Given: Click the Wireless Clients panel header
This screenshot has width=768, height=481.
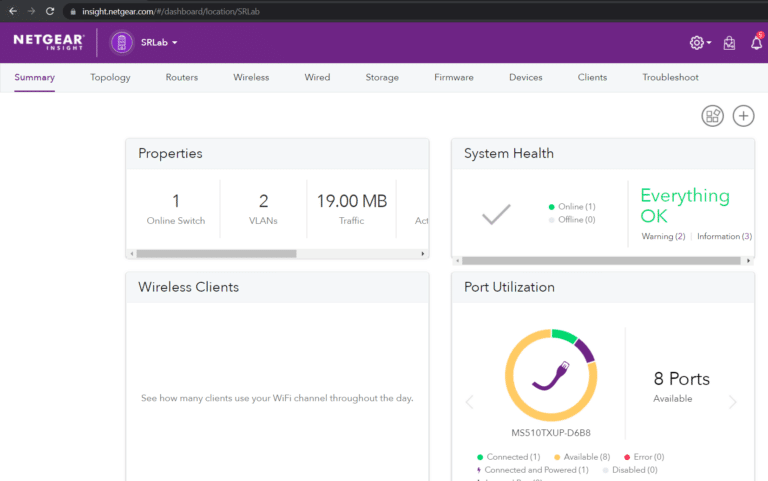Looking at the screenshot, I should (x=277, y=287).
